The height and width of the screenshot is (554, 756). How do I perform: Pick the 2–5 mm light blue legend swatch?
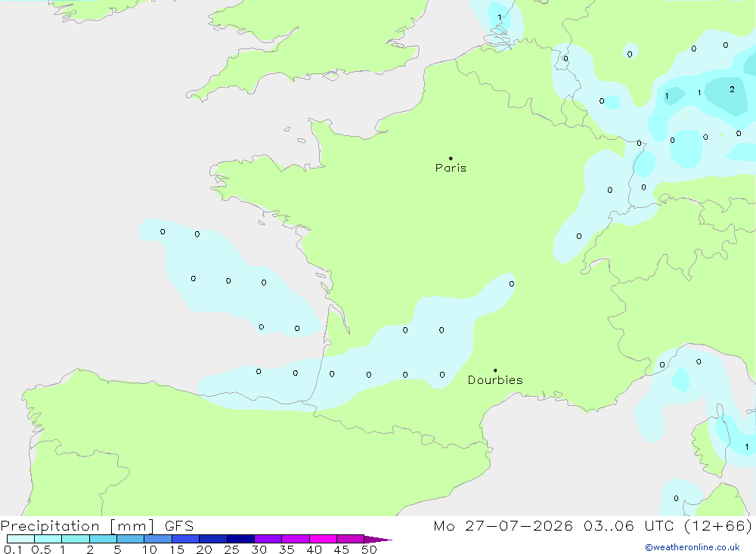(103, 539)
